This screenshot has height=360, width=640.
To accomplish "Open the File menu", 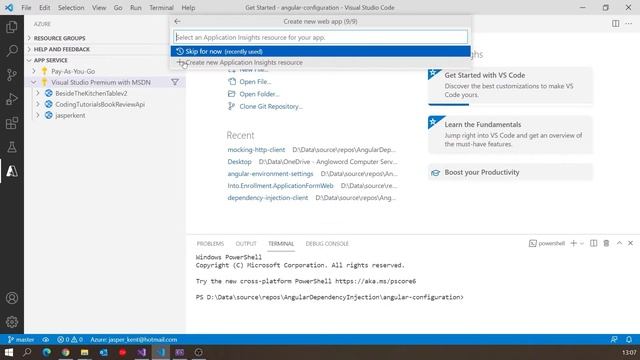I will coord(26,7).
